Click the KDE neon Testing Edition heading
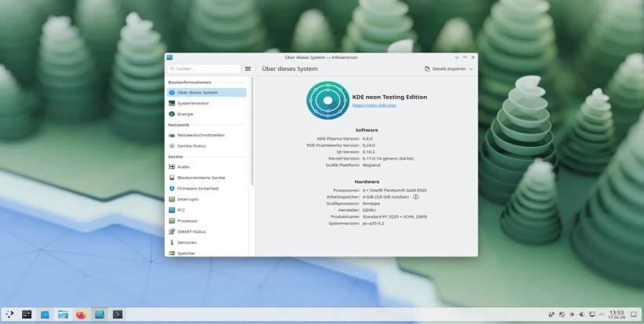 [x=390, y=97]
